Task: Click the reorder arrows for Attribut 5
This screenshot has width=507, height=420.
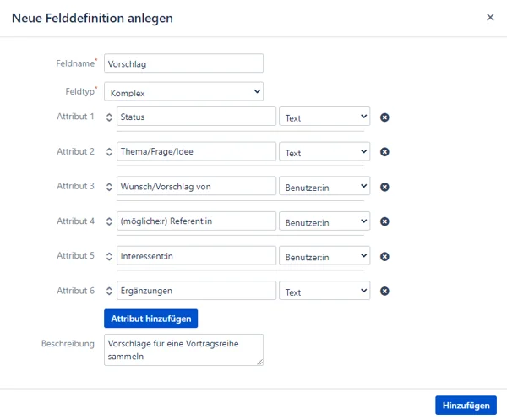Action: click(109, 256)
